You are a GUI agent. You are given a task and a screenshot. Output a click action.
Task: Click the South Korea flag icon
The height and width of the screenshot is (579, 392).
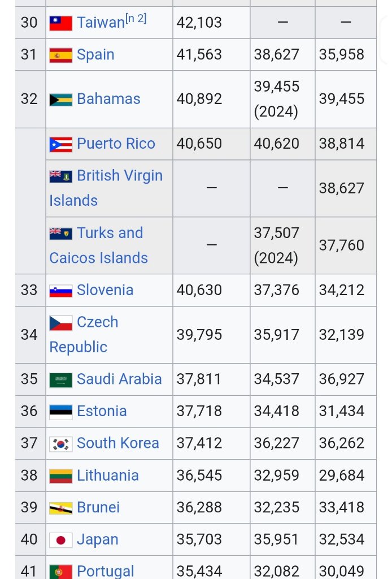click(61, 444)
